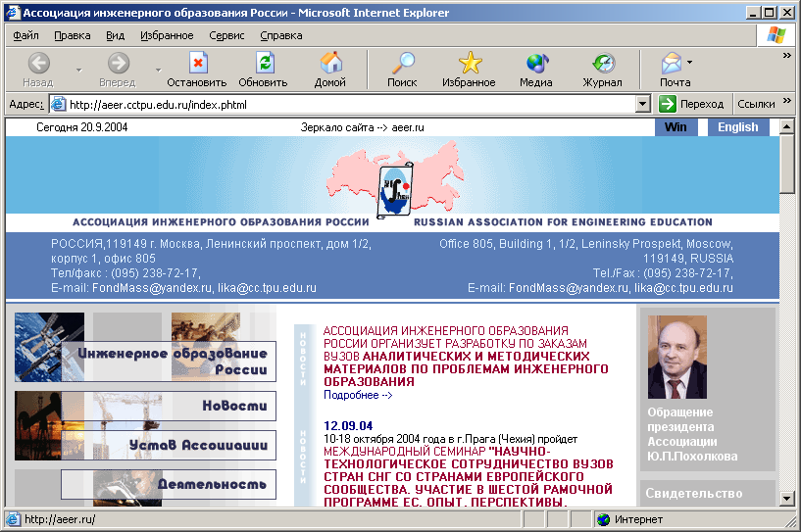Click the Вперед forward arrow icon
801x532 pixels.
point(118,63)
